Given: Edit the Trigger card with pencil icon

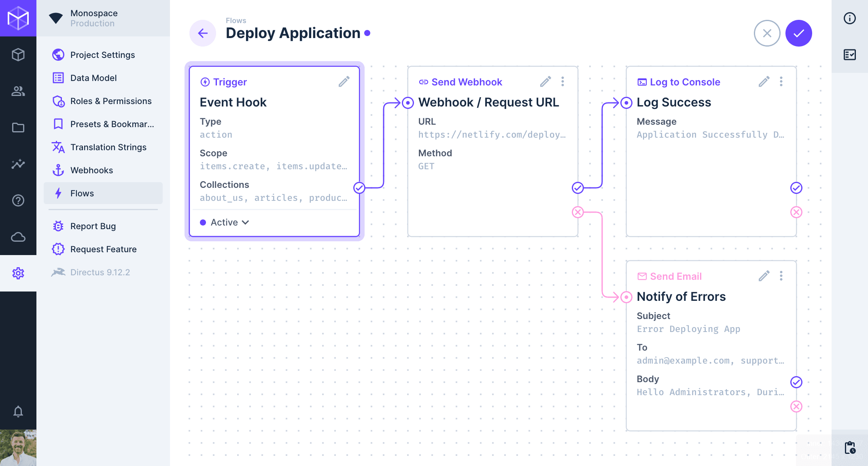Looking at the screenshot, I should point(344,82).
